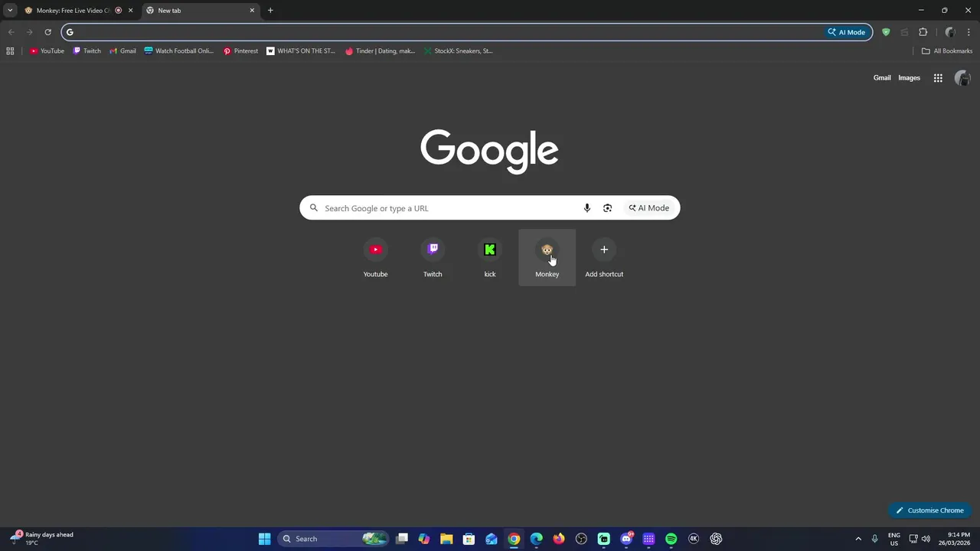Click the Add shortcut plus tile
The image size is (980, 551).
pyautogui.click(x=604, y=258)
